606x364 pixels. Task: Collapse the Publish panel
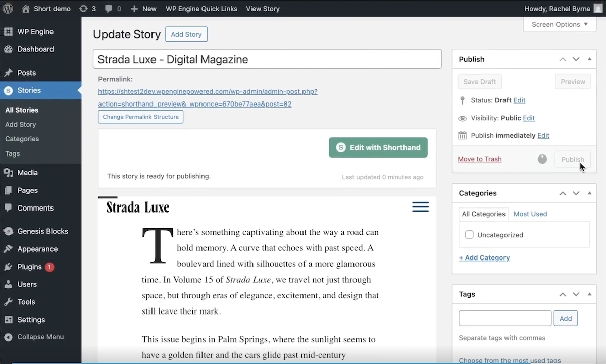point(589,59)
